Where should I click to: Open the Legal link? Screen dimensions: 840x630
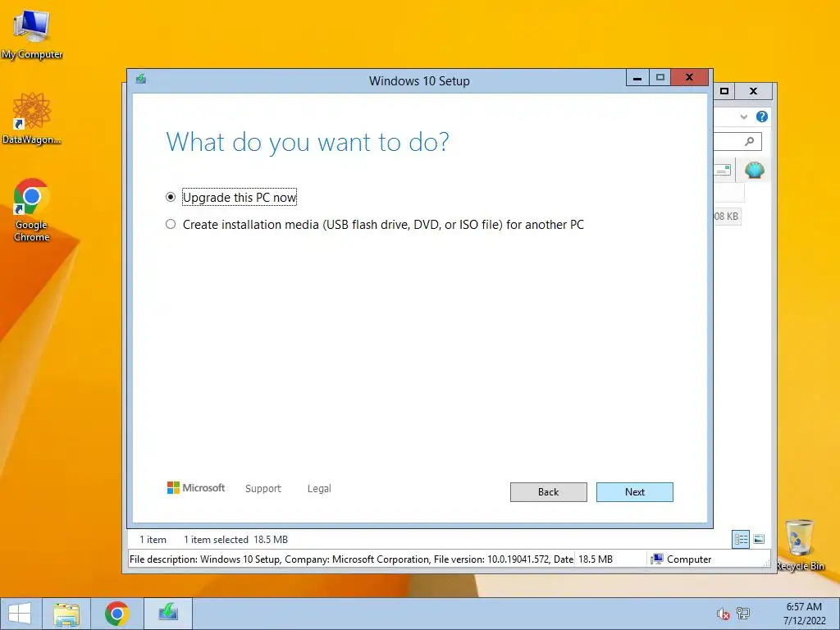click(x=319, y=489)
